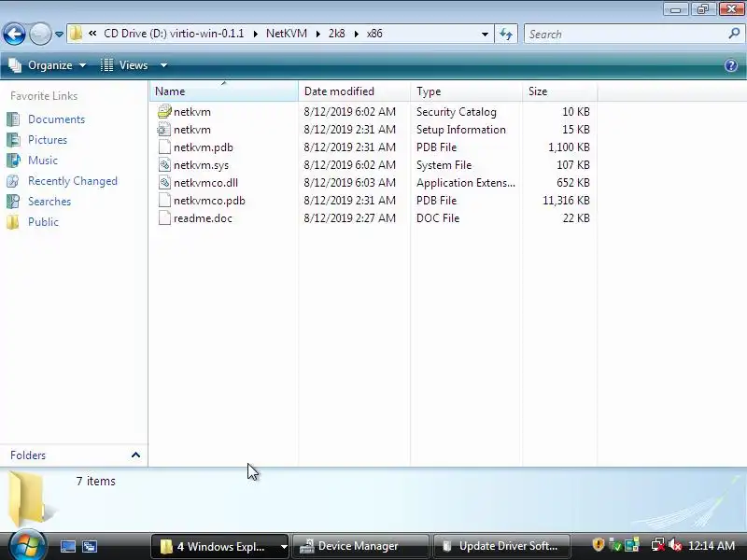Show hidden path levels via double chevron
The width and height of the screenshot is (747, 560).
point(92,34)
